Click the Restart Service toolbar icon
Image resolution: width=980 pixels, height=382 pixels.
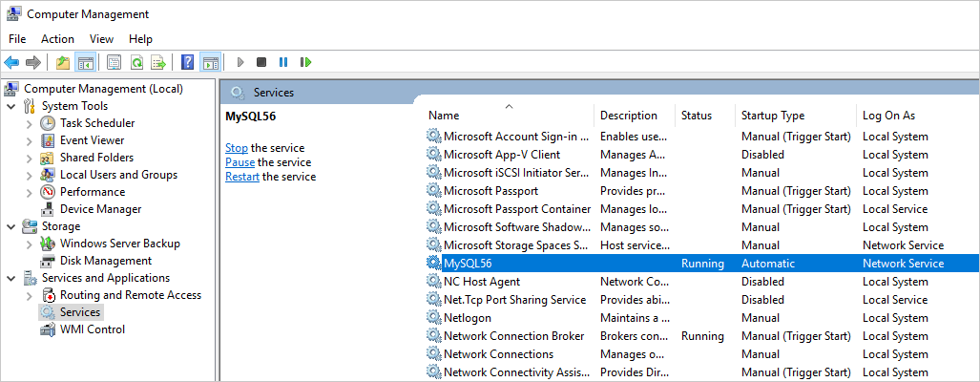305,62
